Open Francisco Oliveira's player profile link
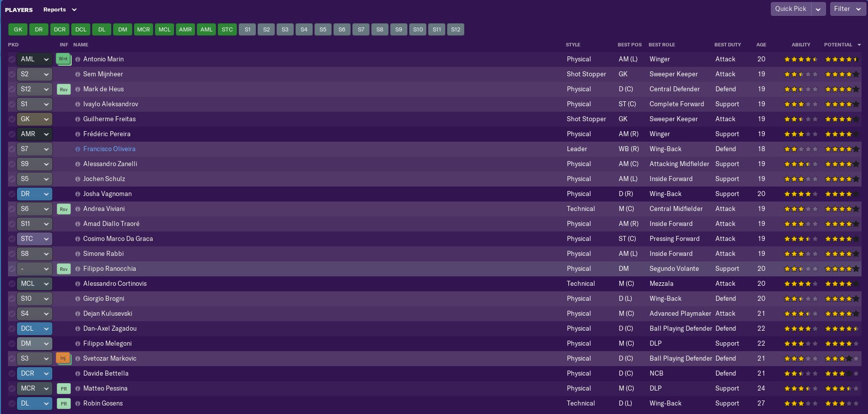Screen dimensions: 868x414 109,149
